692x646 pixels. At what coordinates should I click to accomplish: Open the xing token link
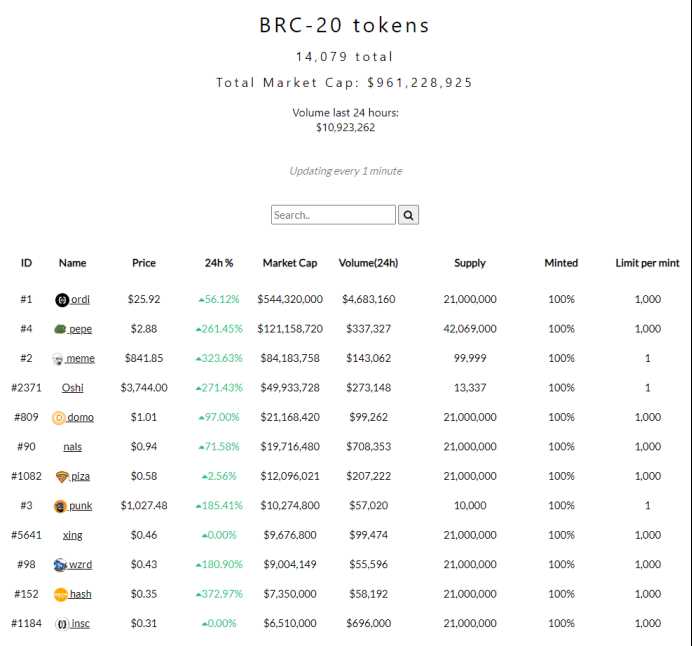[73, 535]
